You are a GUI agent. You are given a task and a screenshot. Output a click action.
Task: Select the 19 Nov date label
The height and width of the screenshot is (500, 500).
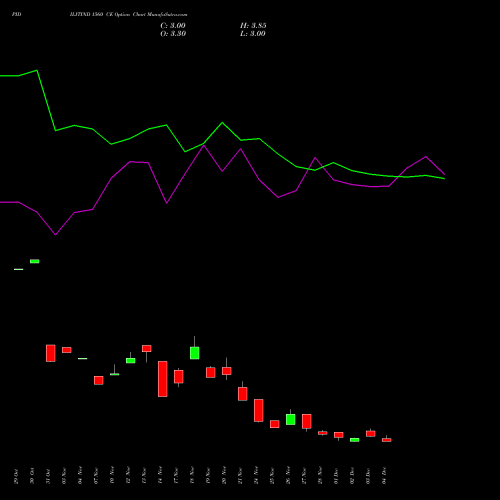point(208,476)
